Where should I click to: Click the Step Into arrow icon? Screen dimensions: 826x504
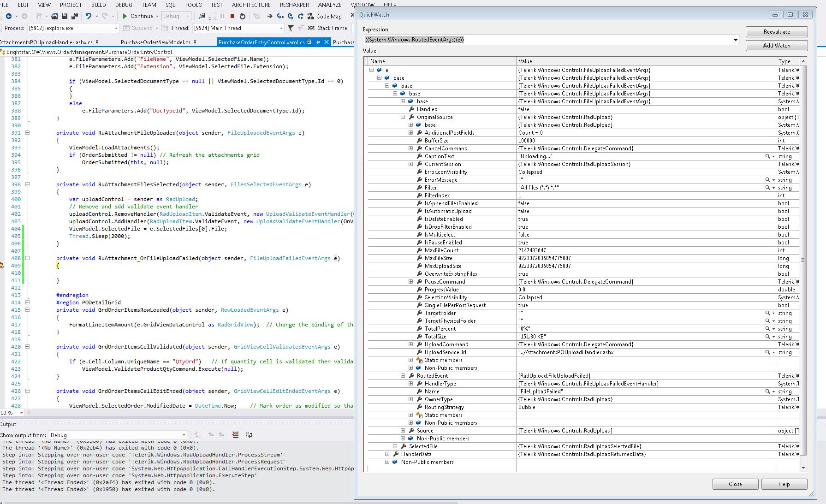(x=280, y=16)
